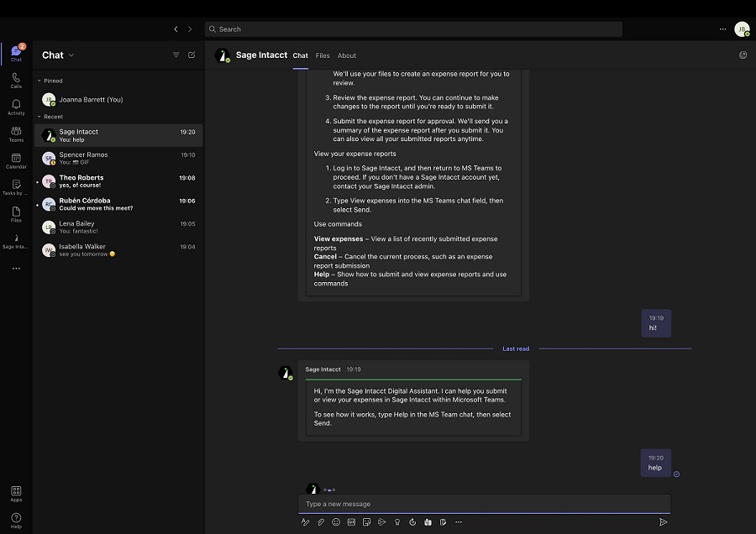Open the message Format options
The height and width of the screenshot is (534, 756).
tap(305, 522)
